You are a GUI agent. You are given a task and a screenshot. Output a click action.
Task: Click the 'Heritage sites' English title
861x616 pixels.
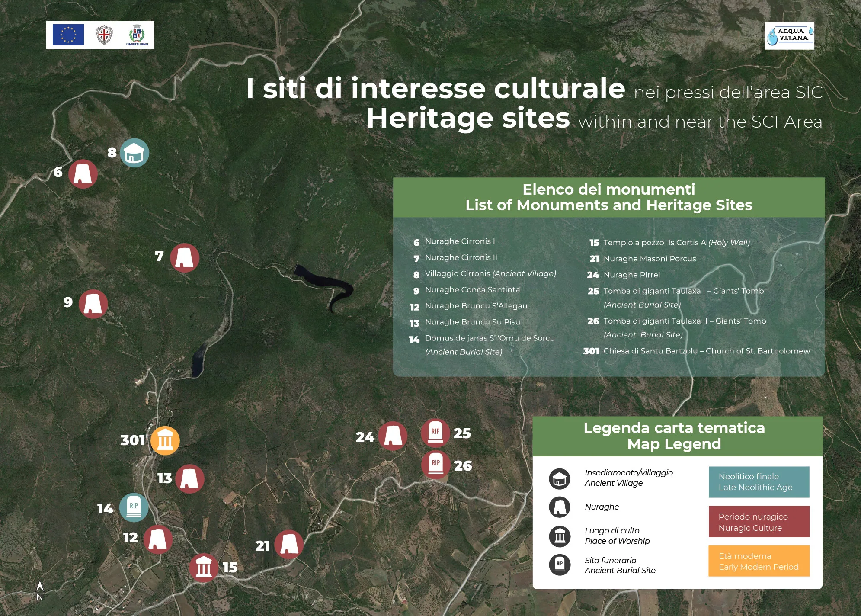pyautogui.click(x=468, y=119)
